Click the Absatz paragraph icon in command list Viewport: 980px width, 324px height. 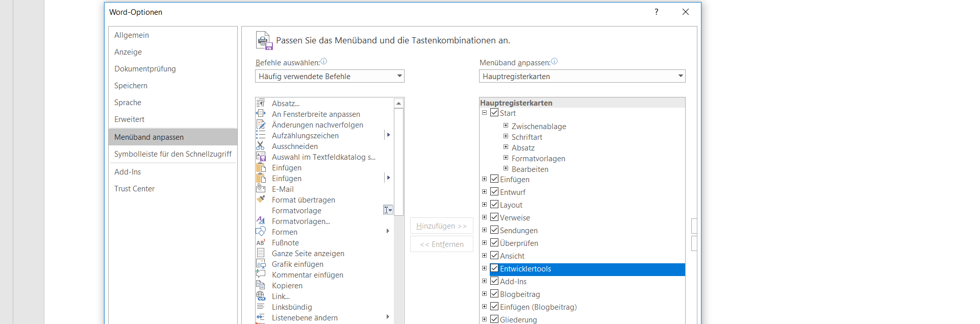coord(261,103)
